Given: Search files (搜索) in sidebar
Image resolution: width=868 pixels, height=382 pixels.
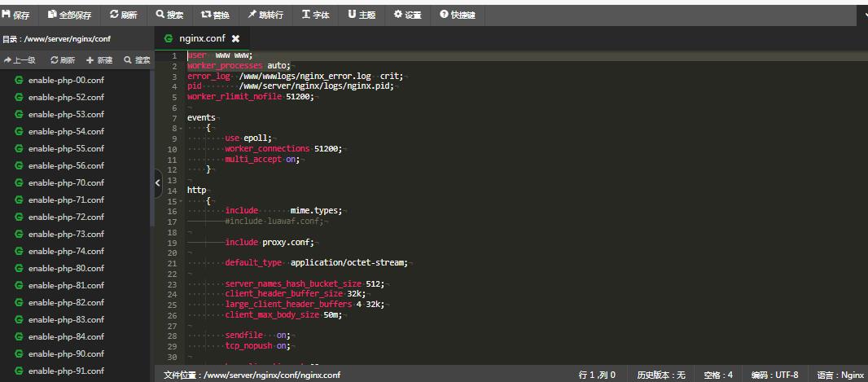Looking at the screenshot, I should pyautogui.click(x=137, y=59).
